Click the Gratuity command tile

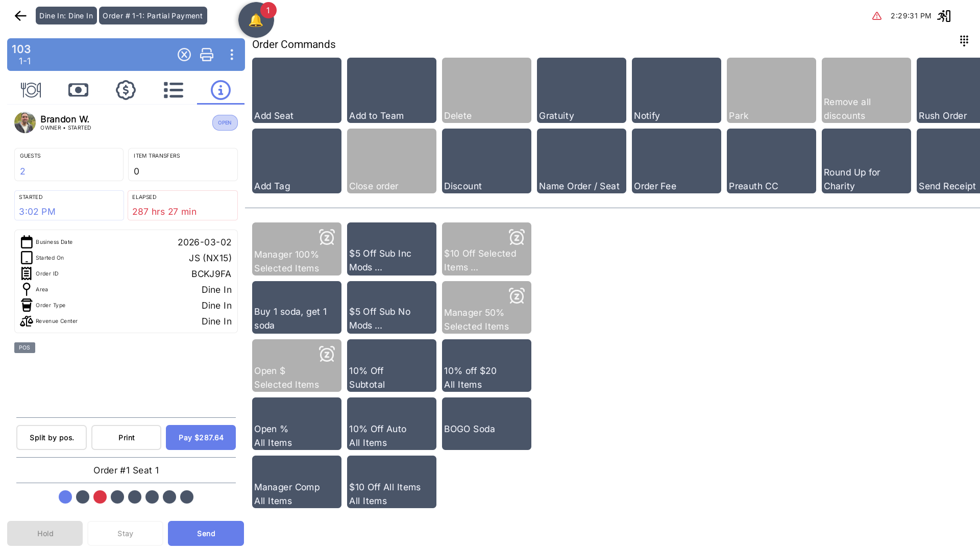(x=581, y=90)
